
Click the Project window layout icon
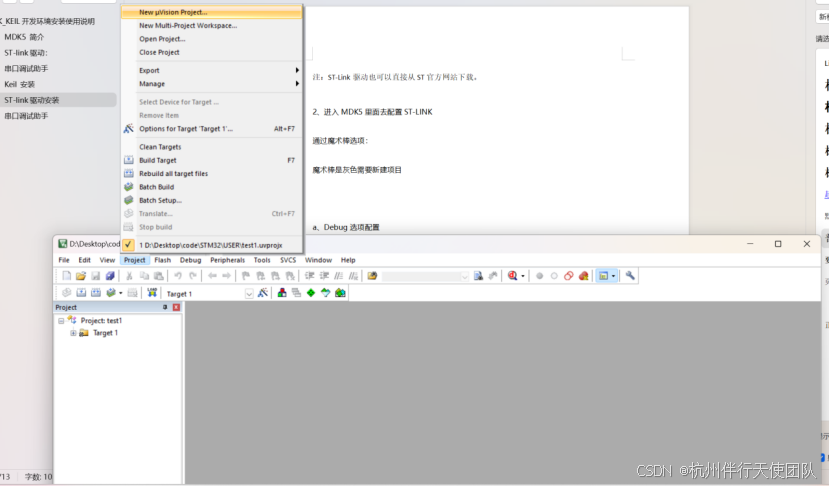click(603, 275)
